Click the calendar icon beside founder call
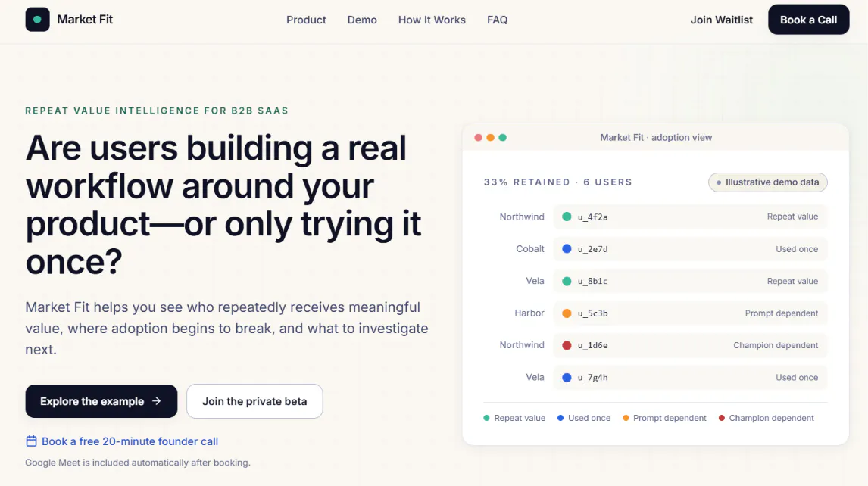The height and width of the screenshot is (486, 868). (x=31, y=441)
